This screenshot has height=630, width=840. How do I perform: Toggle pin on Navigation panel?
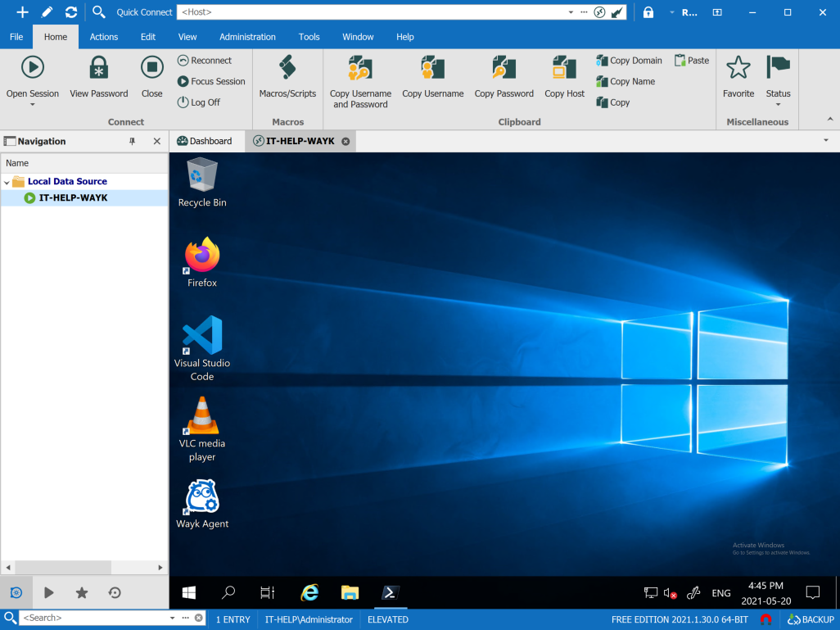coord(133,141)
